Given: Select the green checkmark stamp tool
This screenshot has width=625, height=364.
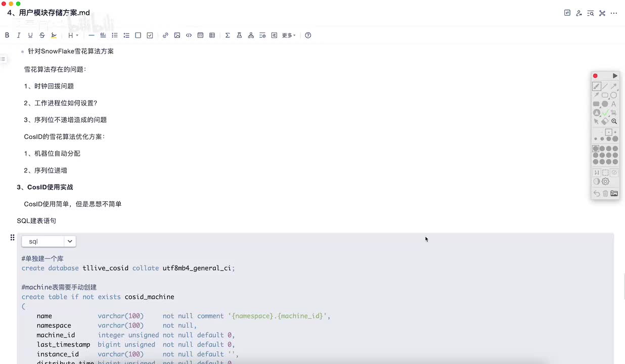Looking at the screenshot, I should (605, 113).
